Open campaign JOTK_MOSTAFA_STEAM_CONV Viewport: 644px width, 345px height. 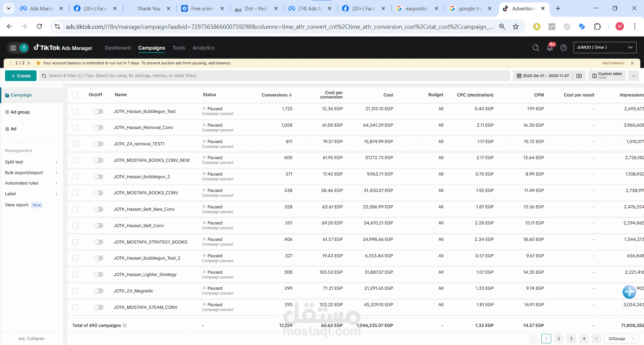[146, 307]
